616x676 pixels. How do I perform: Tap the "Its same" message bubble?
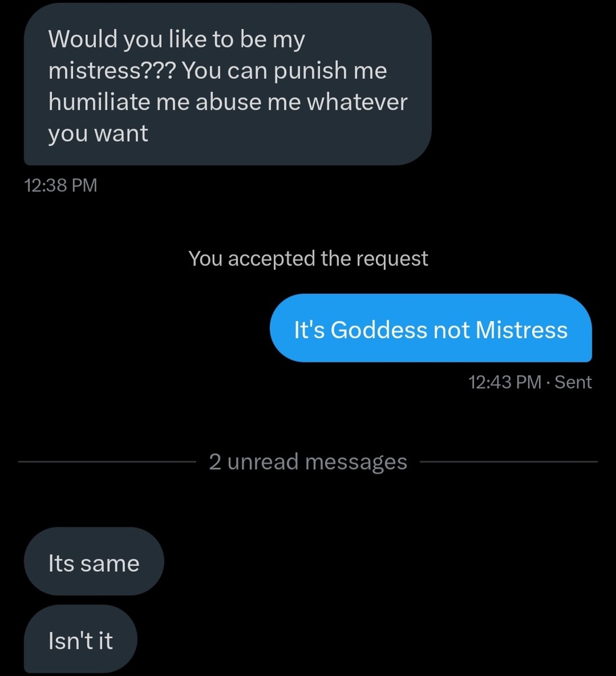[x=93, y=563]
